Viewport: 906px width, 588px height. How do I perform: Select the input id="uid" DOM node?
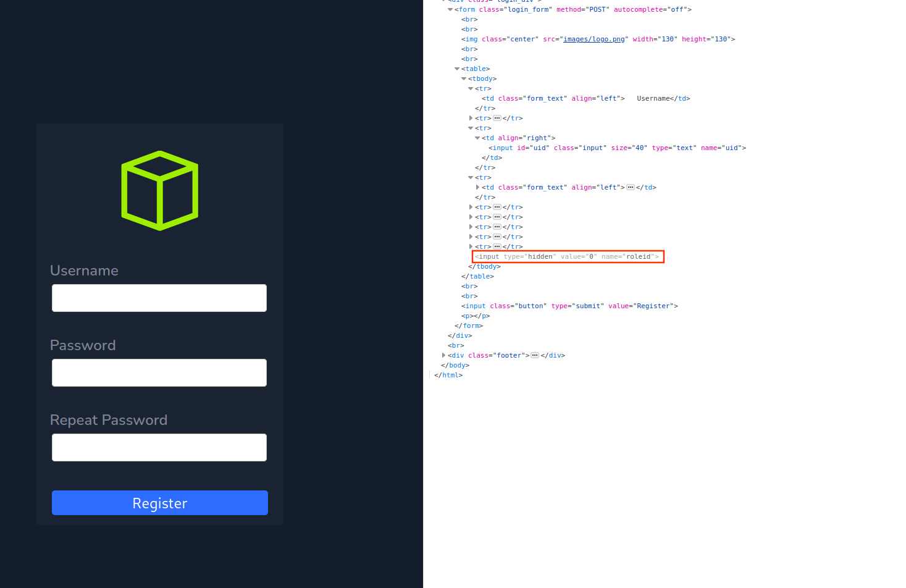point(616,148)
